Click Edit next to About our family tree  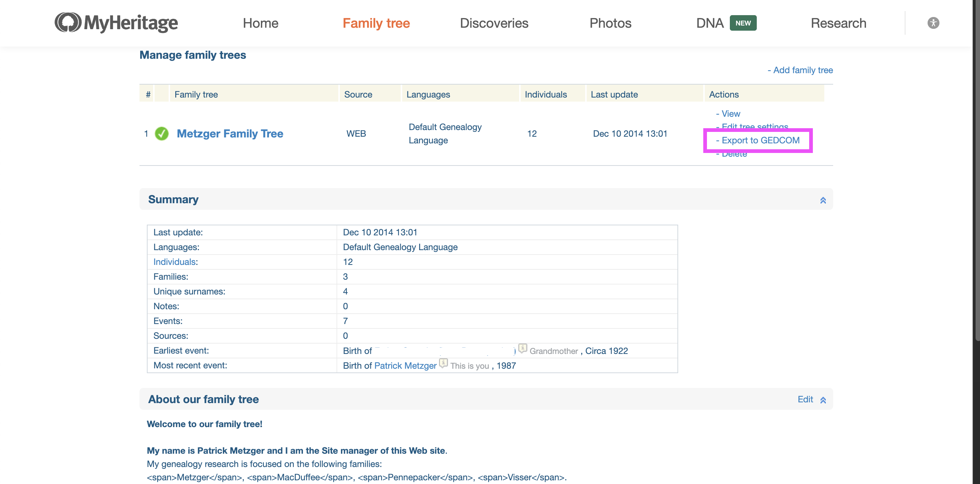coord(805,399)
